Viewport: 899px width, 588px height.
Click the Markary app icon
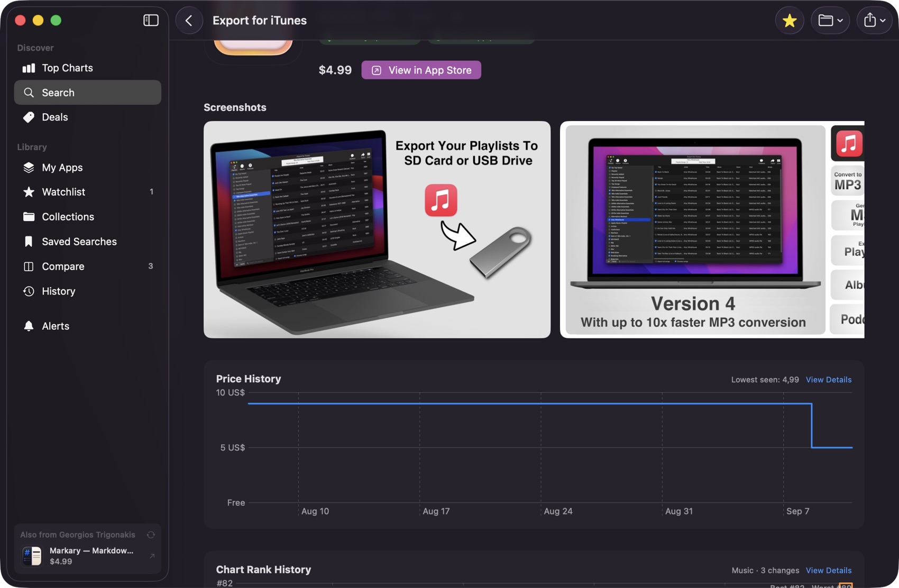coord(32,556)
